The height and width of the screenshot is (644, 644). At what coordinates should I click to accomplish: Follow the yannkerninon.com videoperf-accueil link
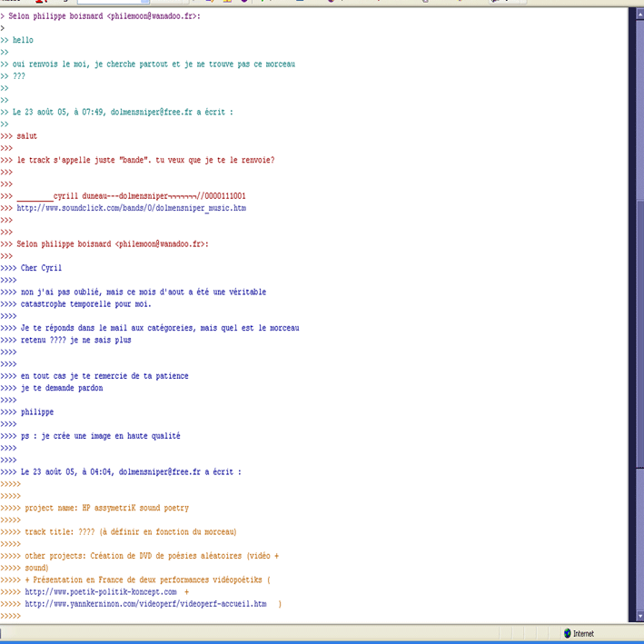click(146, 604)
